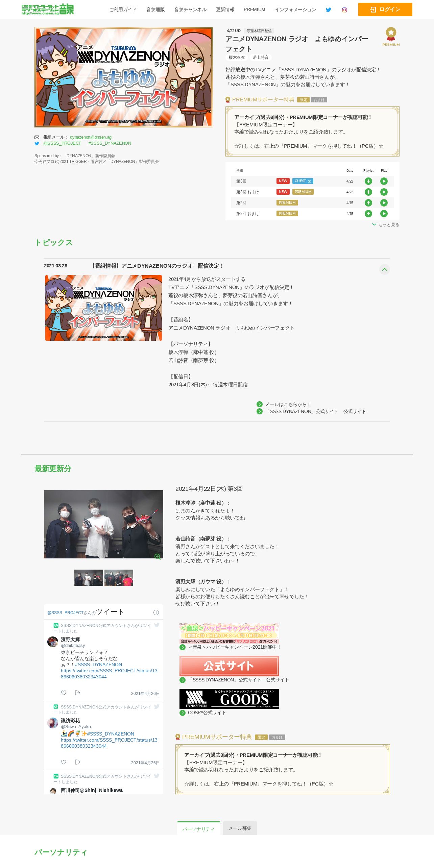Open ハッピーキャンペーン2021 banner image
This screenshot has height=868, width=434.
[x=229, y=633]
